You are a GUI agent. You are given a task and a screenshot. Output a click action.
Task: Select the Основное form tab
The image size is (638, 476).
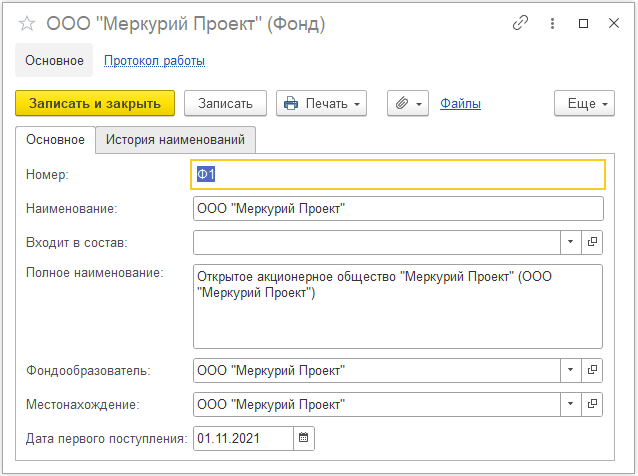point(55,140)
